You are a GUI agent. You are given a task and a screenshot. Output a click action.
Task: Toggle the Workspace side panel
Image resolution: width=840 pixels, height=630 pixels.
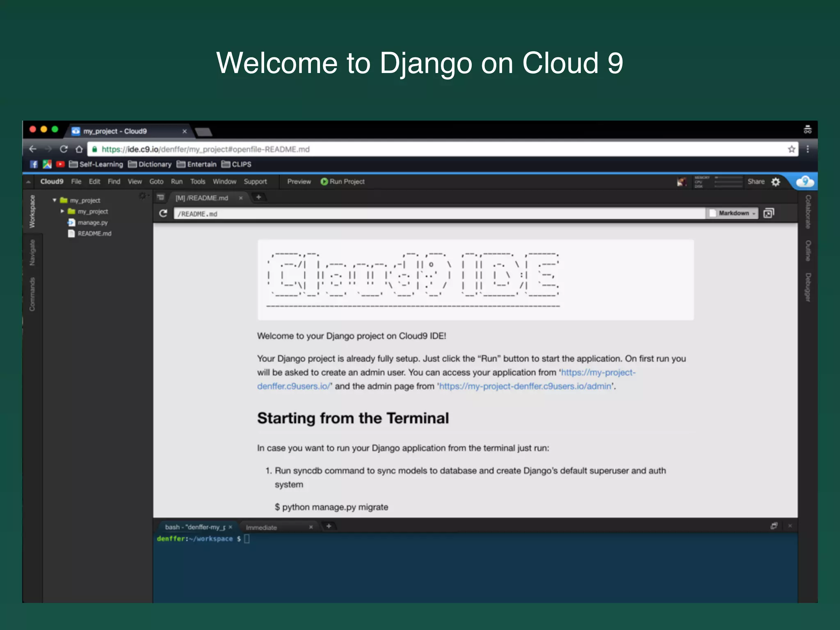pyautogui.click(x=32, y=211)
